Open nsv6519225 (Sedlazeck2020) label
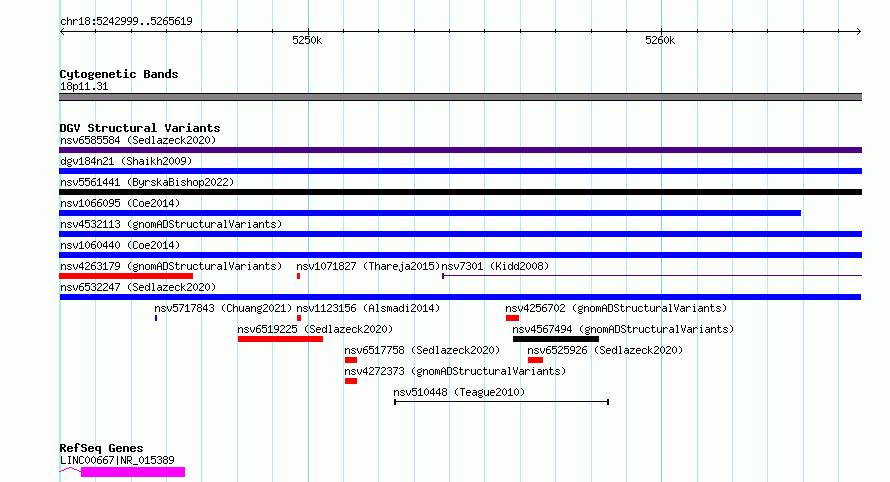 [x=315, y=329]
